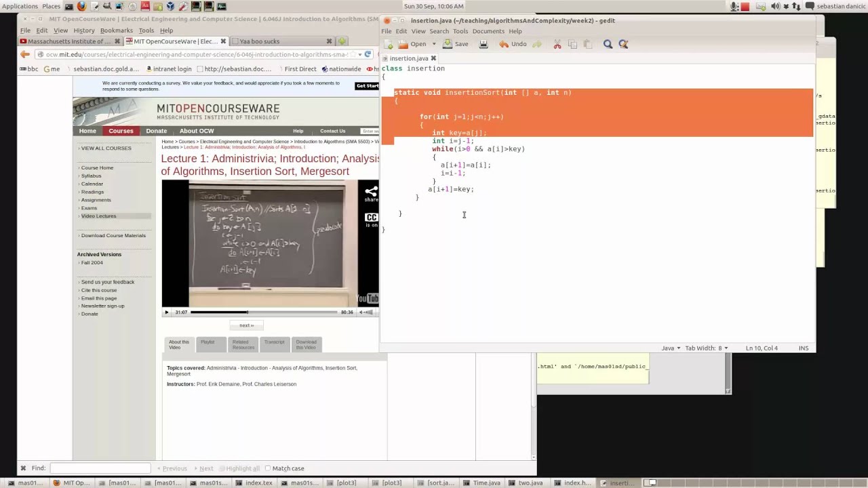The width and height of the screenshot is (868, 488).
Task: Enable the Match case checkbox
Action: click(x=268, y=468)
